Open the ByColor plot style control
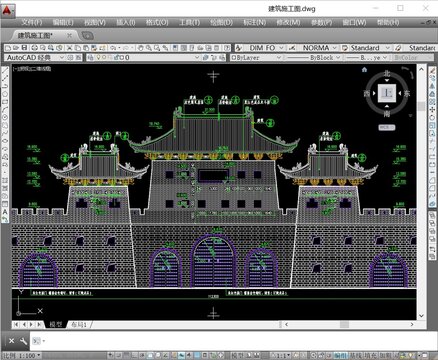The image size is (438, 360). [414, 58]
